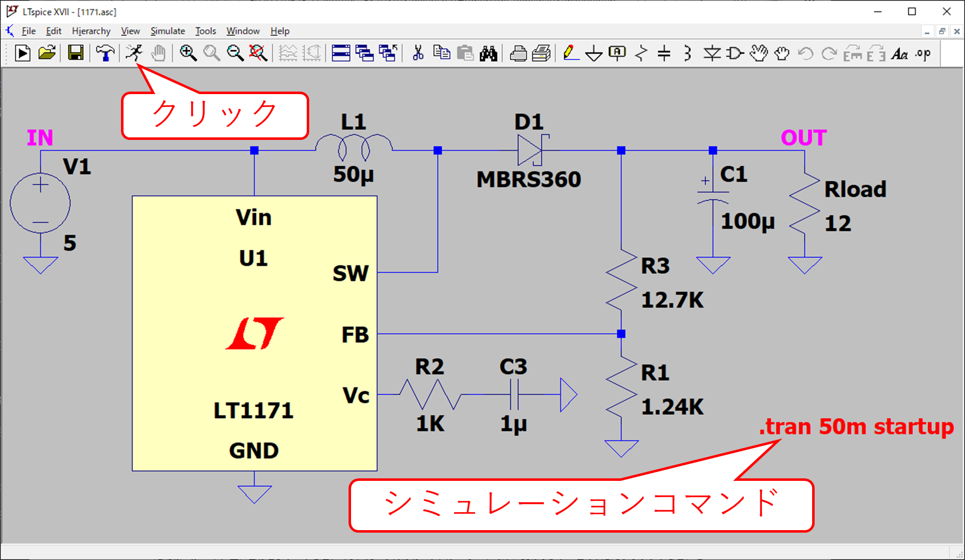
Task: Click the Halt hand icon
Action: (158, 53)
